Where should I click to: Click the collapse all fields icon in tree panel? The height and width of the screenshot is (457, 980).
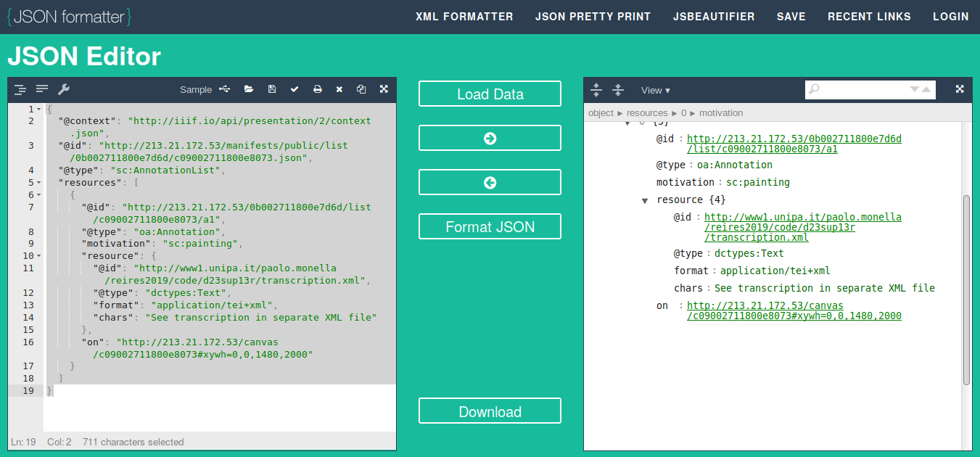coord(618,90)
